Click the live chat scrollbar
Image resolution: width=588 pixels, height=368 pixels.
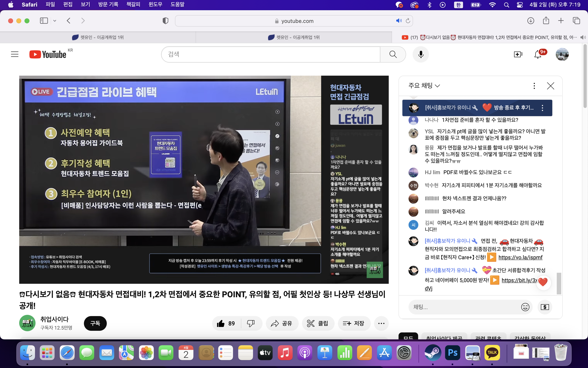pos(559,283)
